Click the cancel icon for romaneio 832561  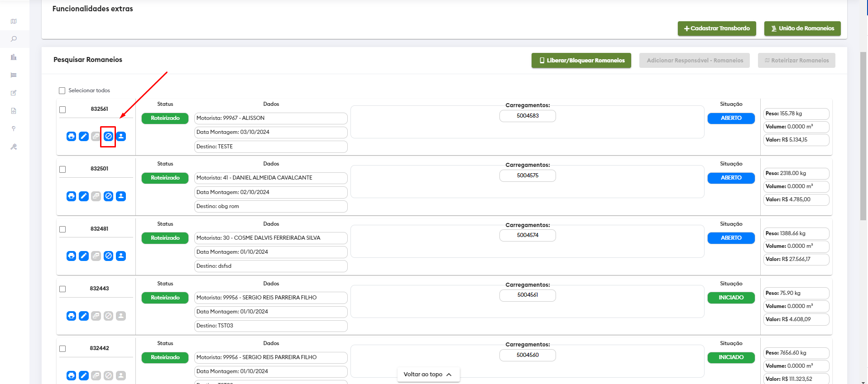tap(108, 136)
